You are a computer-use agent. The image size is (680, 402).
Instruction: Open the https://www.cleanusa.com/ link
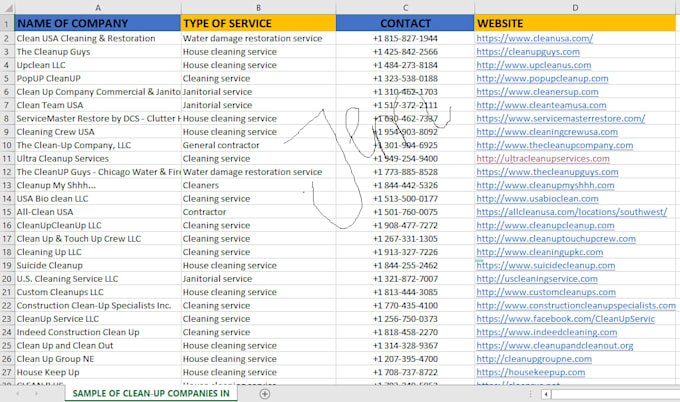click(x=534, y=38)
